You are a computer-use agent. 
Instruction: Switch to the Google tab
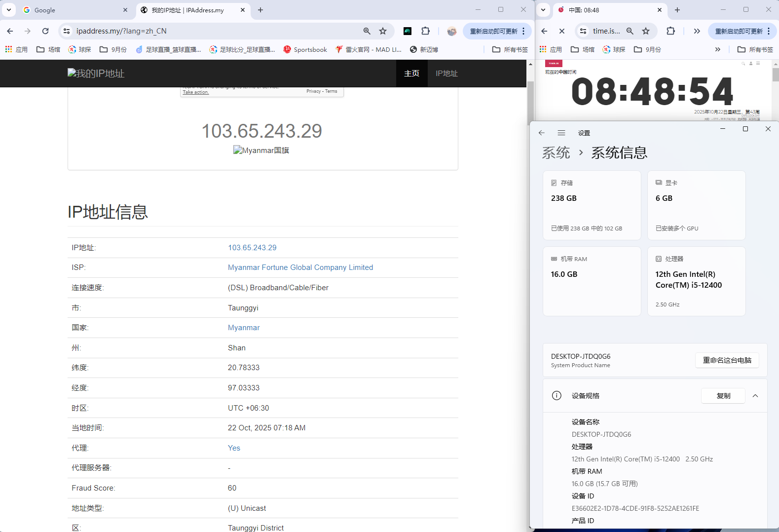coord(75,10)
